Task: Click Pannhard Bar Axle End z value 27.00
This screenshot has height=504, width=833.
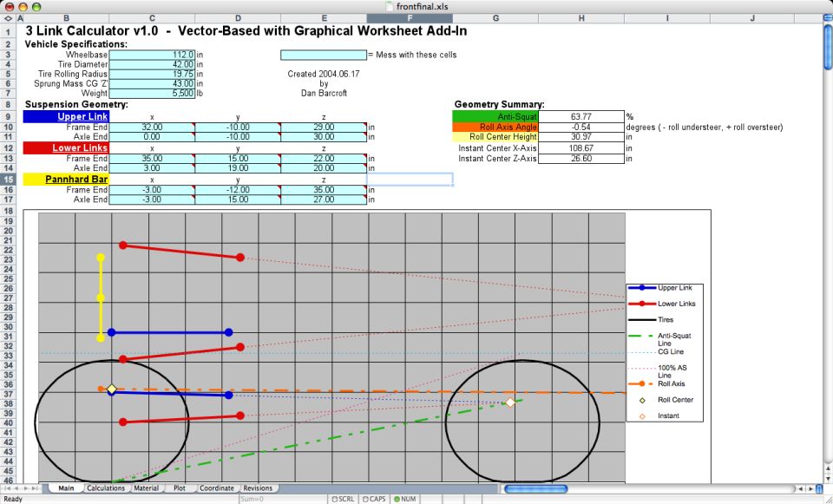Action: point(324,200)
